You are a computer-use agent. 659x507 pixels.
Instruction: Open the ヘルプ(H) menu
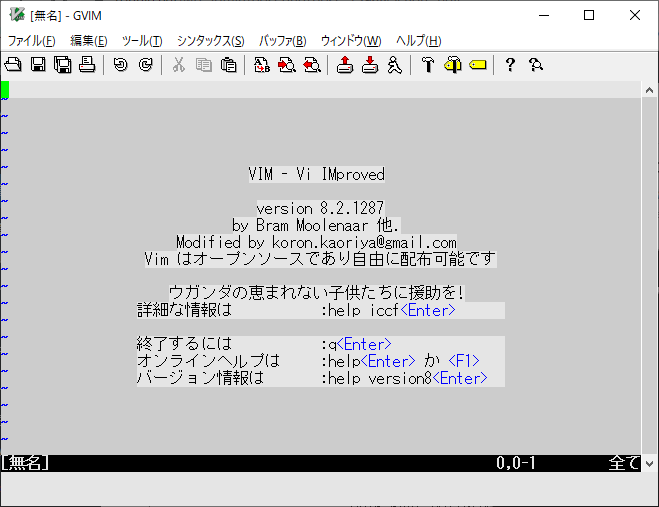pos(419,41)
